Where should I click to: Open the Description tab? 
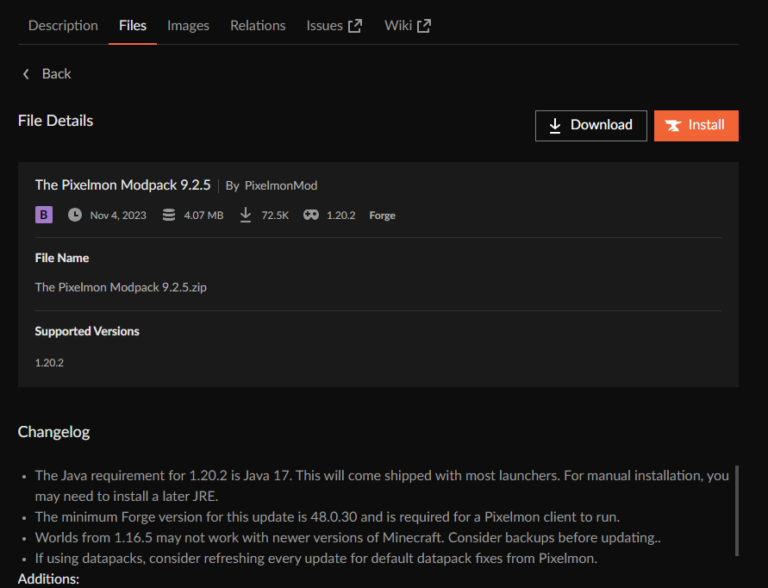(x=63, y=25)
